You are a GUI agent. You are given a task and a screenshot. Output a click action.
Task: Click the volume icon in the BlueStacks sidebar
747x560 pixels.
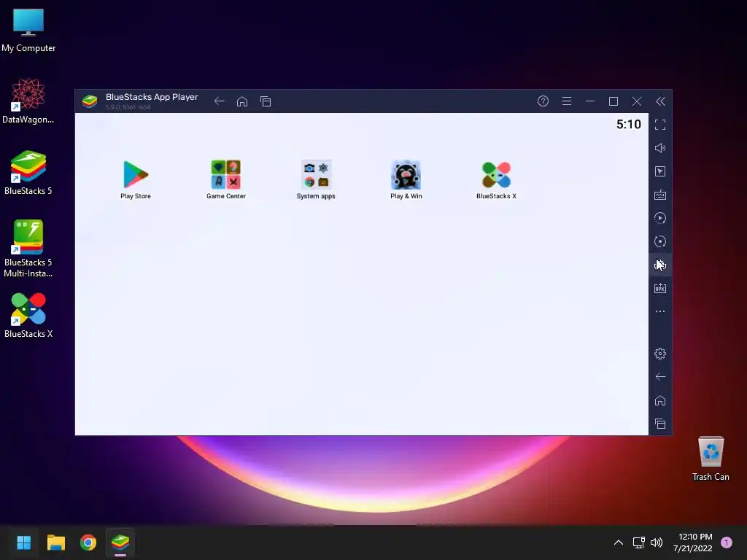(660, 148)
